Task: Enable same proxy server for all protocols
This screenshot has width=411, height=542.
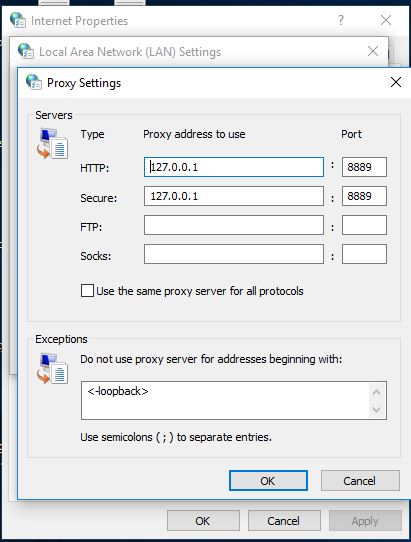Action: coord(87,291)
